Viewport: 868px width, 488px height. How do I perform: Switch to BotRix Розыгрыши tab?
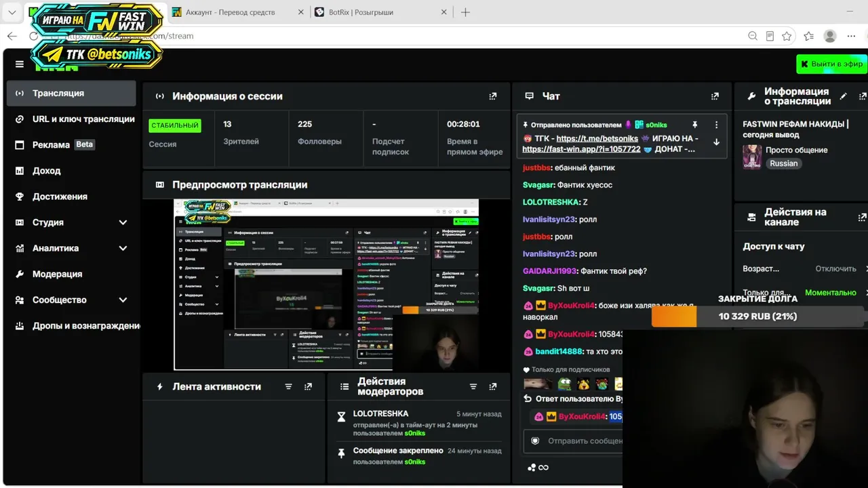pyautogui.click(x=381, y=12)
